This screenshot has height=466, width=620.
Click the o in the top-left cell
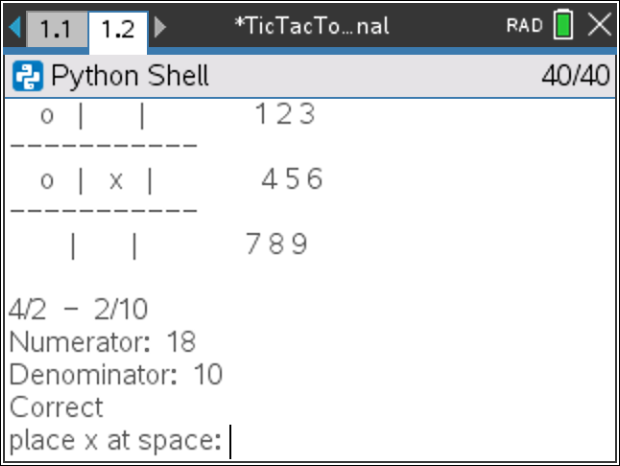click(x=46, y=116)
